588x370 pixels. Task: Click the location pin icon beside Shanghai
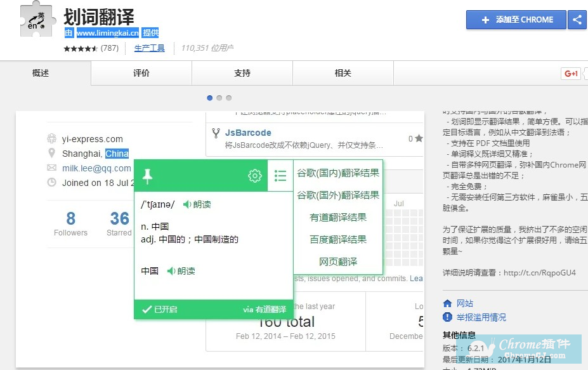tap(52, 153)
